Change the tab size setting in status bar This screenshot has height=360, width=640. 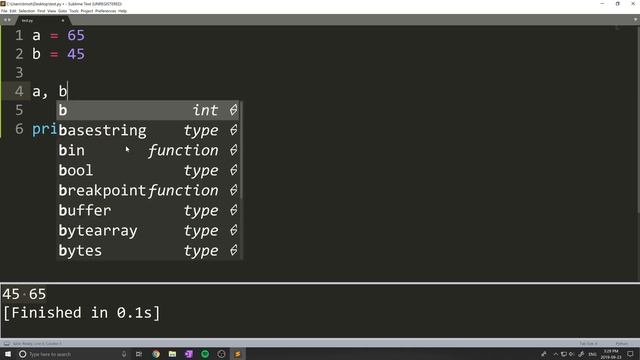[588, 344]
